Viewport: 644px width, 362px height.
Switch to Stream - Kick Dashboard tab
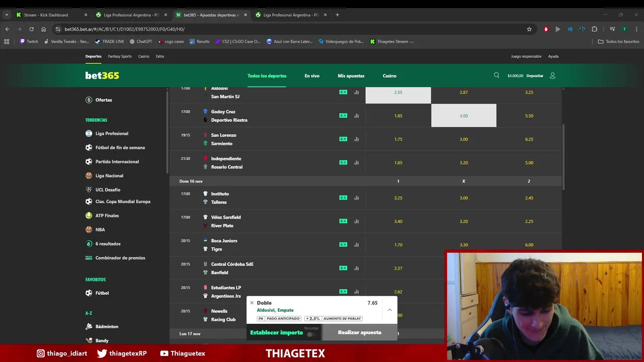(x=51, y=15)
